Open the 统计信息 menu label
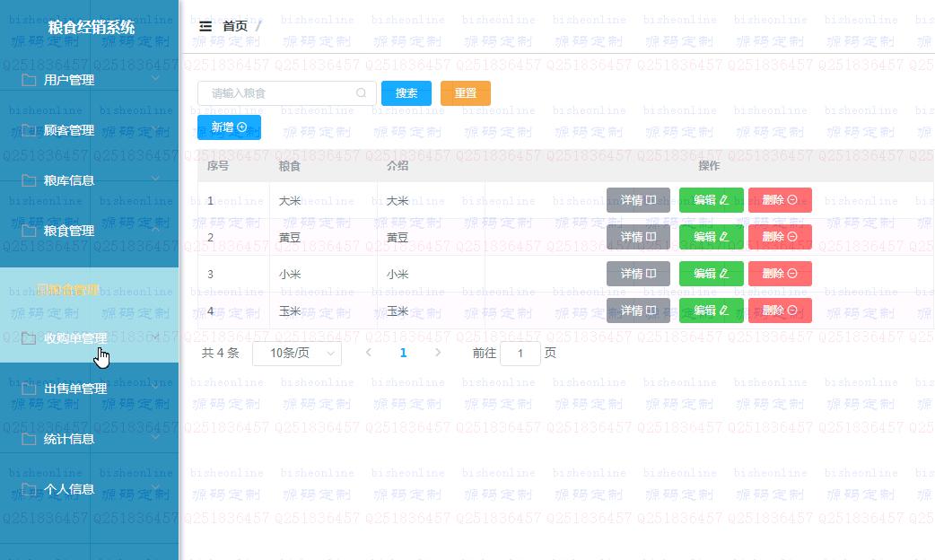Screen dimensions: 935x560 pos(69,439)
